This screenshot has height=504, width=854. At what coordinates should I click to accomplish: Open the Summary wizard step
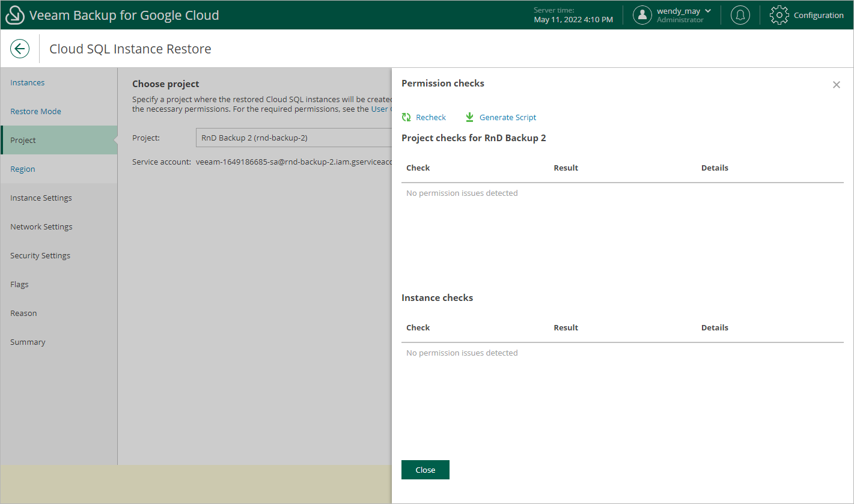click(x=59, y=342)
